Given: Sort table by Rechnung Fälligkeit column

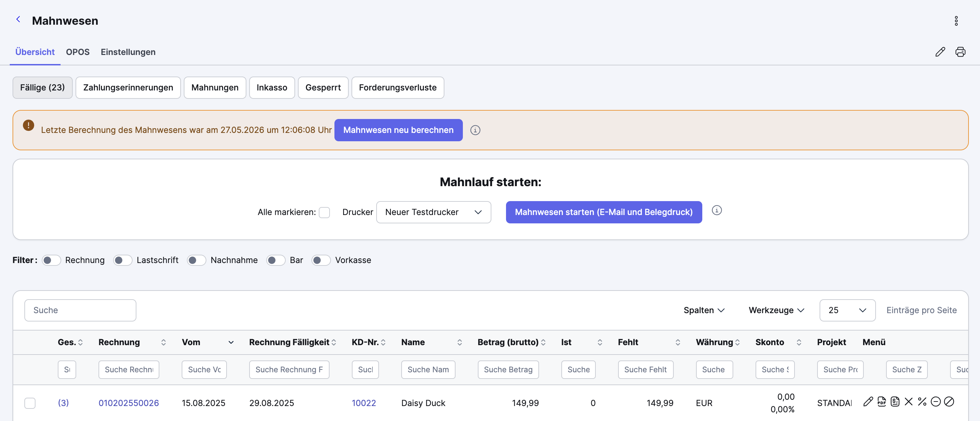Looking at the screenshot, I should pyautogui.click(x=334, y=343).
